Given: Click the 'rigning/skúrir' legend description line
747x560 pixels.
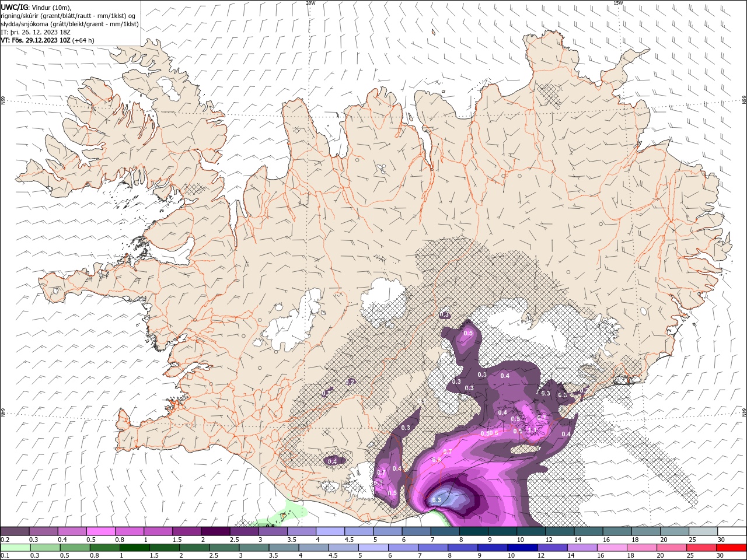Looking at the screenshot, I should tap(68, 16).
